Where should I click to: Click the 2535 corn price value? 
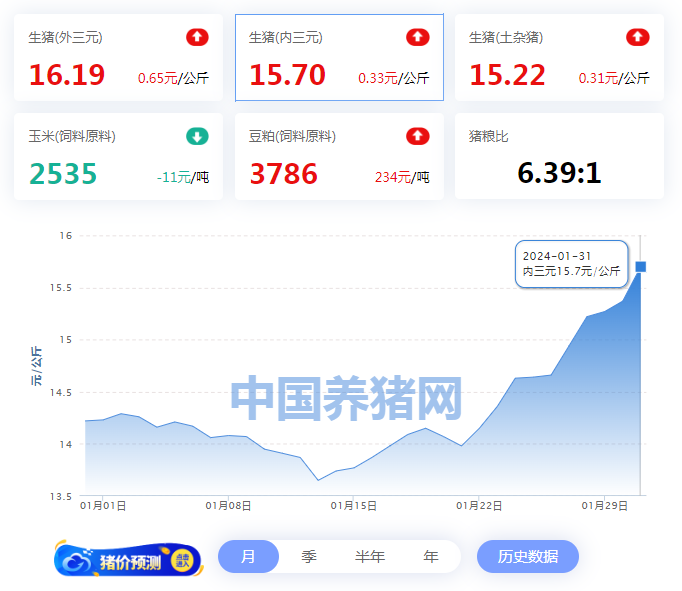(63, 174)
